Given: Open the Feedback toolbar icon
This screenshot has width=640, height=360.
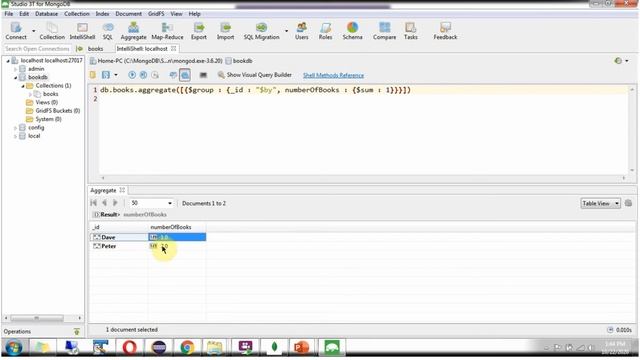Looking at the screenshot, I should pyautogui.click(x=445, y=31).
